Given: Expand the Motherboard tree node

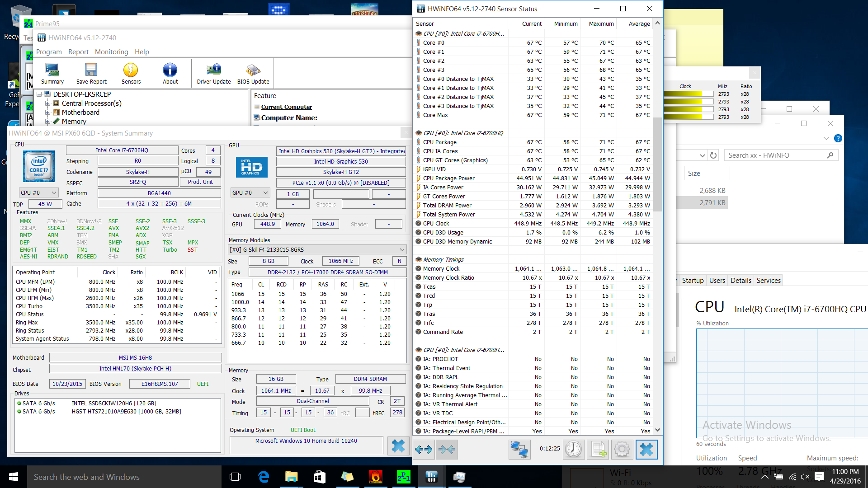Looking at the screenshot, I should [x=47, y=113].
